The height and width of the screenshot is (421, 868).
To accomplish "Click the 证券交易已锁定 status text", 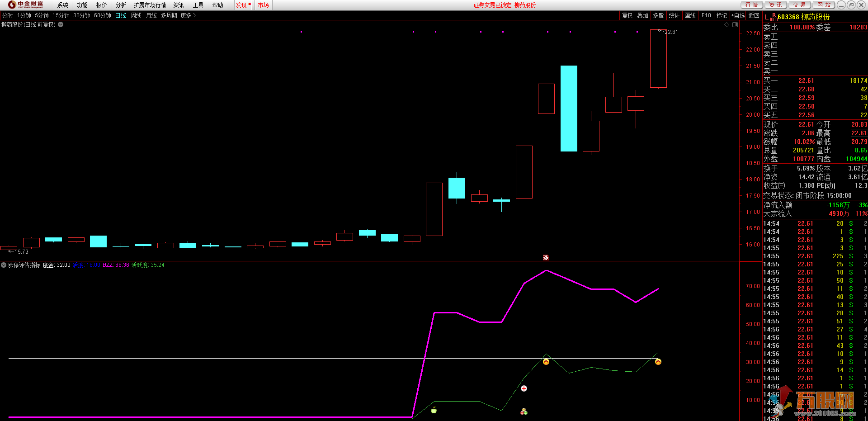I will pyautogui.click(x=492, y=5).
